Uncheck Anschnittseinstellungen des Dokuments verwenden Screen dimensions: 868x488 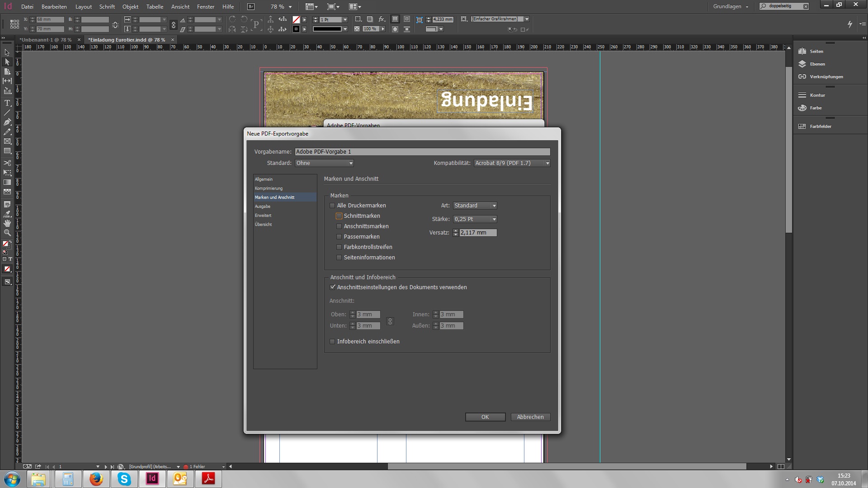pyautogui.click(x=332, y=287)
